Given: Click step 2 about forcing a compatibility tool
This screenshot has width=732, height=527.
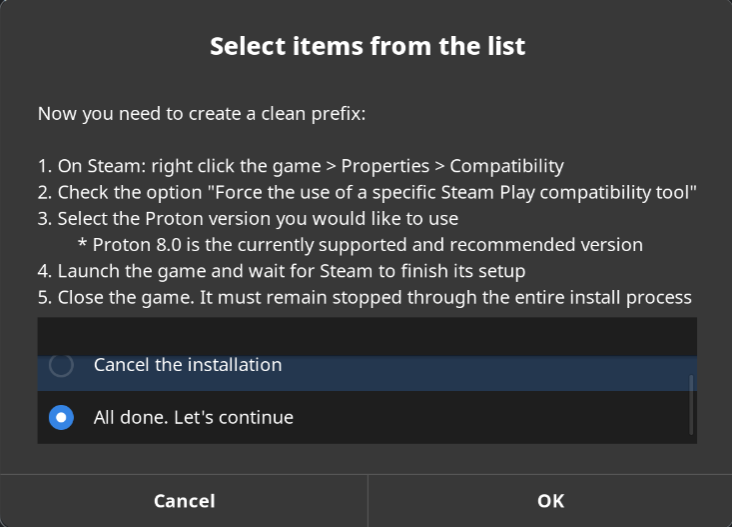Looking at the screenshot, I should coord(366,192).
